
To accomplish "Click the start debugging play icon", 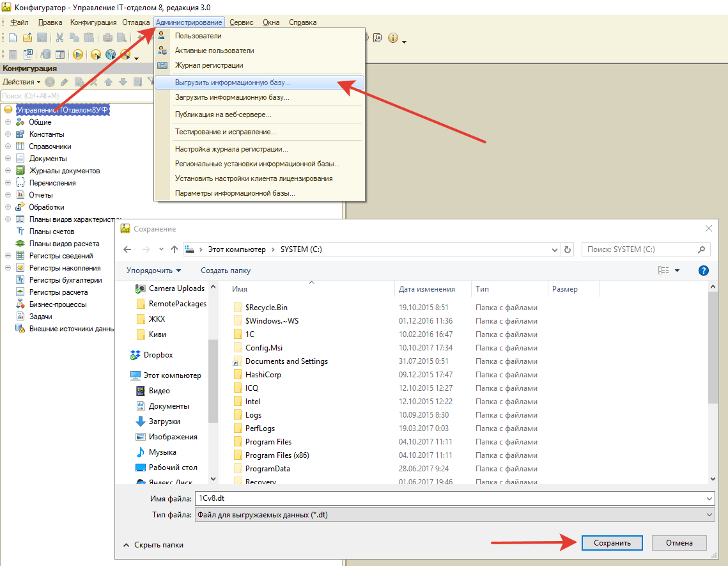I will [x=78, y=55].
